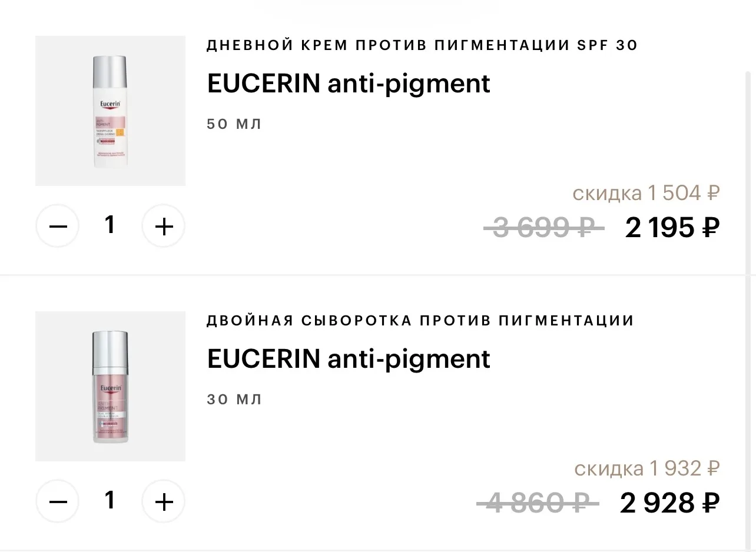Click the quantity number of the day cream
This screenshot has height=552, width=756.
(110, 225)
